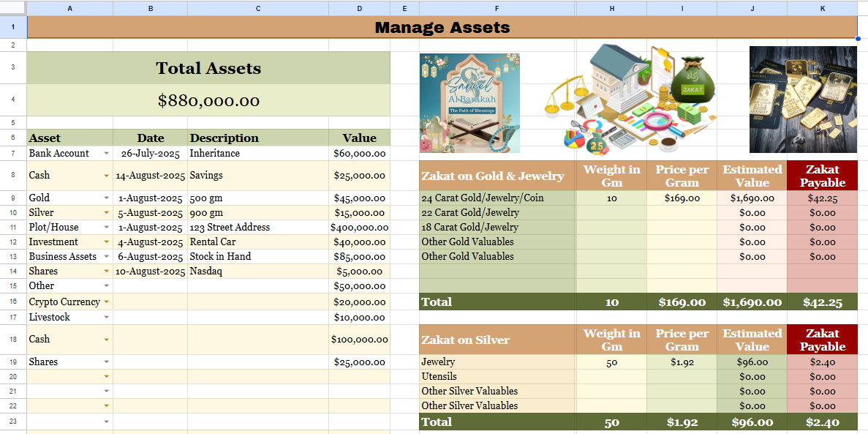Open the Crypto Currency dropdown arrow
Viewport: 868px width, 434px height.
107,302
